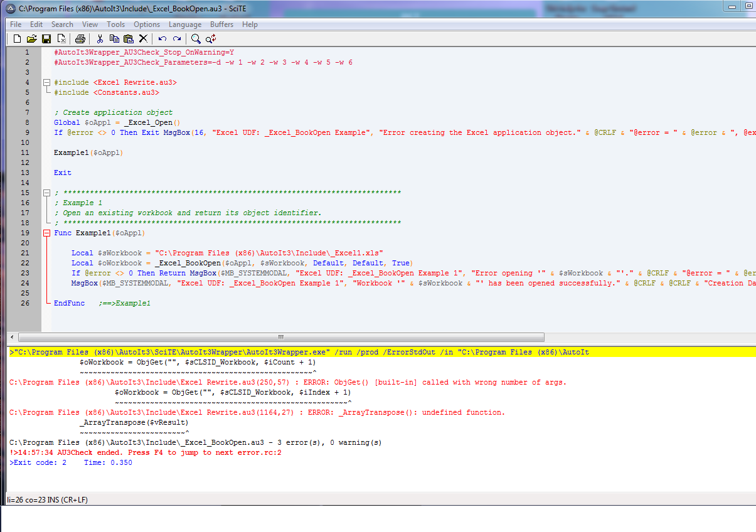Collapse the #include block fold marker
The height and width of the screenshot is (532, 756).
tap(46, 83)
